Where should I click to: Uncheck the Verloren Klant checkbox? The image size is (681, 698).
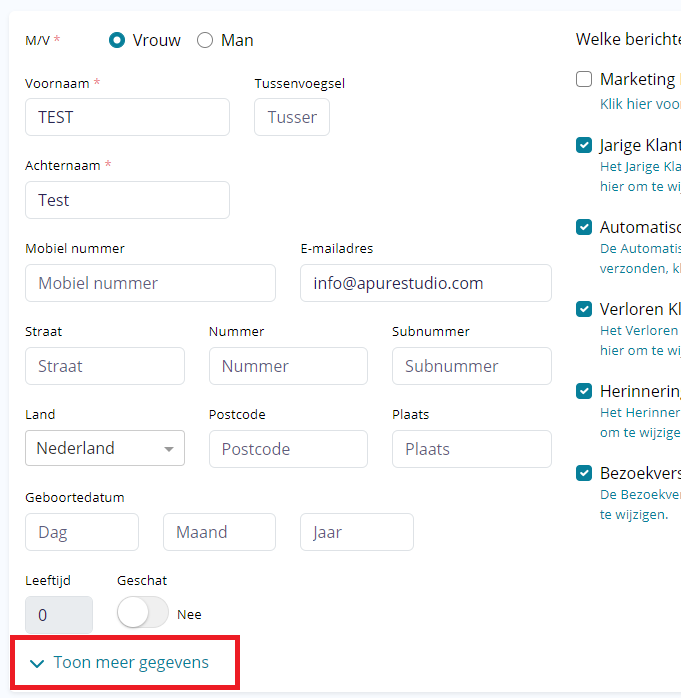pyautogui.click(x=584, y=309)
